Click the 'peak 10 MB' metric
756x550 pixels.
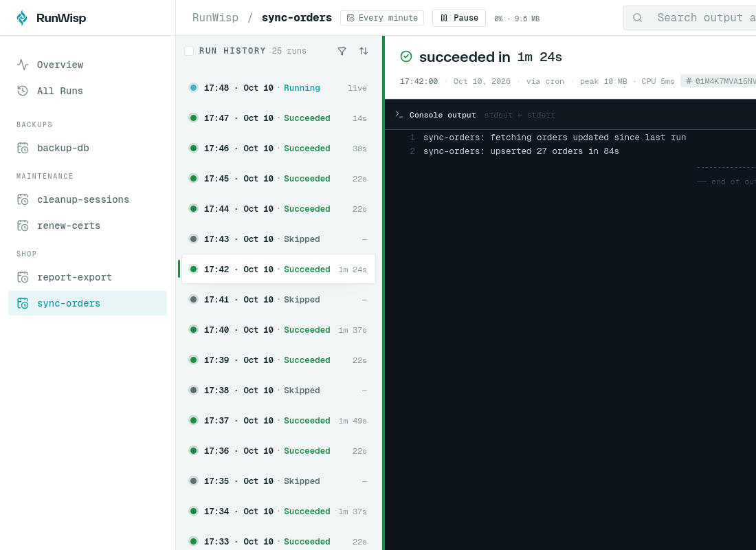(x=603, y=81)
